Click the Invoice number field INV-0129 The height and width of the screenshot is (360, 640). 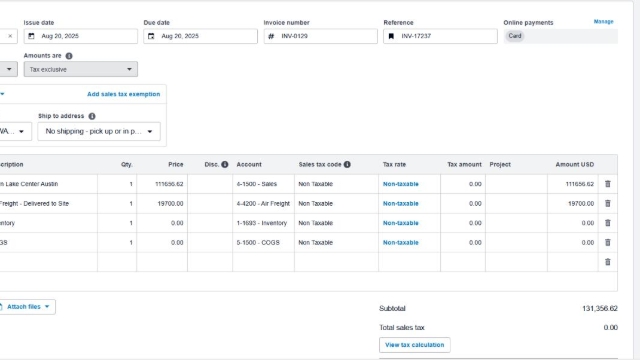[320, 36]
